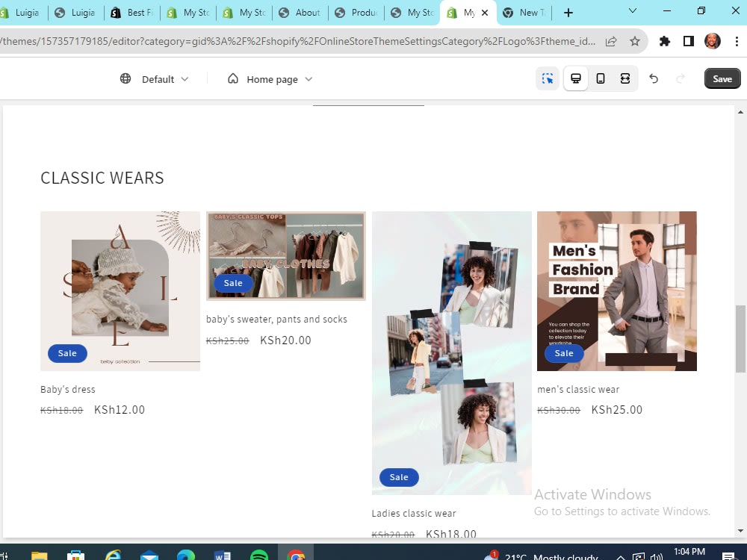The height and width of the screenshot is (560, 747).
Task: Undo the last editor change
Action: (x=654, y=78)
